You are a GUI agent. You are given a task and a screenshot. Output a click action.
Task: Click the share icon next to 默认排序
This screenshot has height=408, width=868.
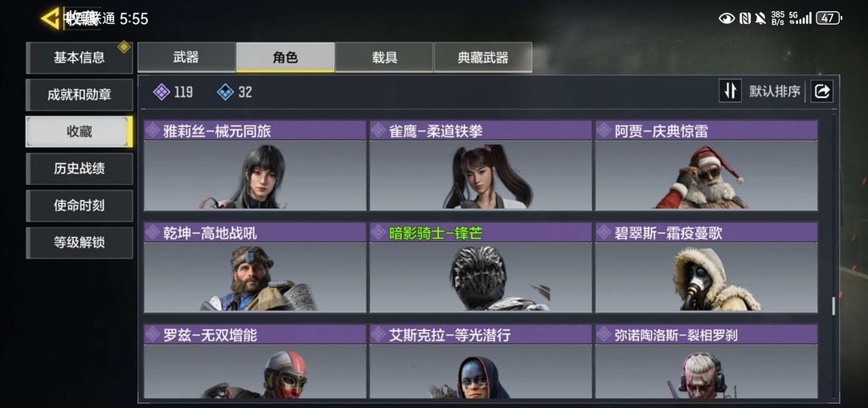click(x=822, y=92)
